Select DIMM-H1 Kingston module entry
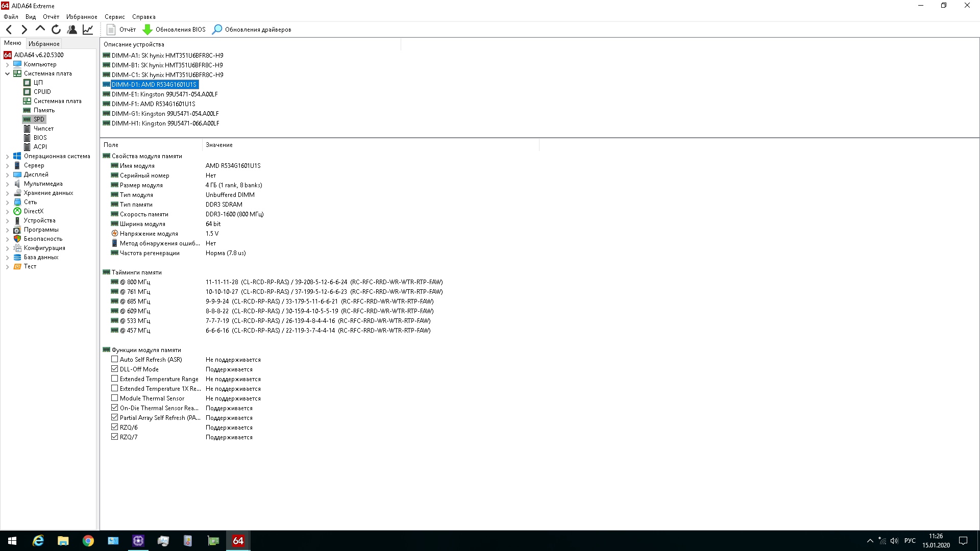 [x=165, y=123]
